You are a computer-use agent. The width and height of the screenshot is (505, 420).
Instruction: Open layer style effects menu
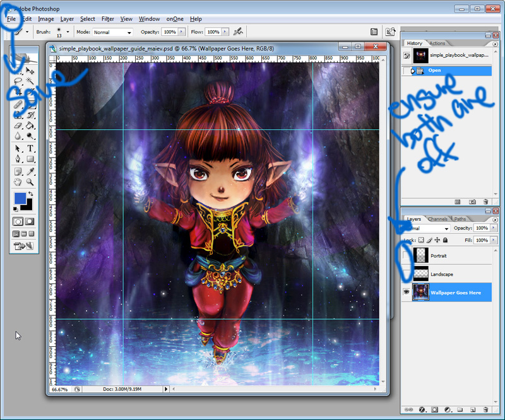pyautogui.click(x=422, y=410)
